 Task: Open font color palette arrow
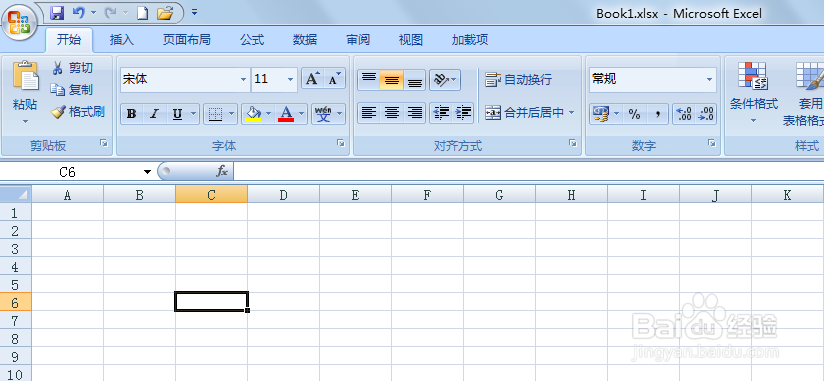tap(302, 114)
